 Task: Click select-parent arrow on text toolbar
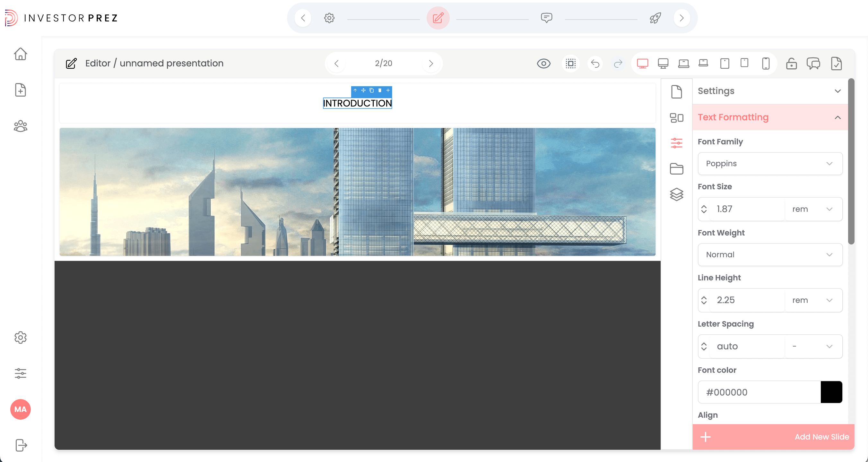pyautogui.click(x=355, y=90)
